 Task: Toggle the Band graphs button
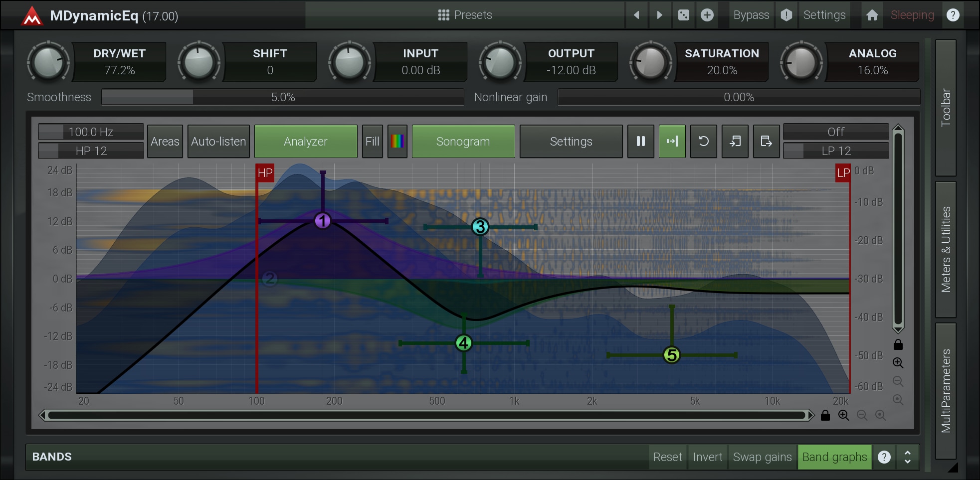pyautogui.click(x=834, y=457)
